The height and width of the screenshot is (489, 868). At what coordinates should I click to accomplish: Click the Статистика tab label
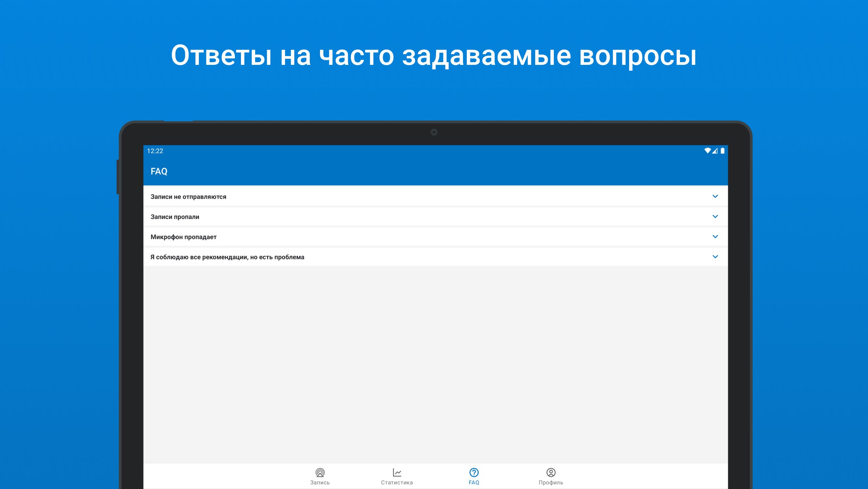397,483
